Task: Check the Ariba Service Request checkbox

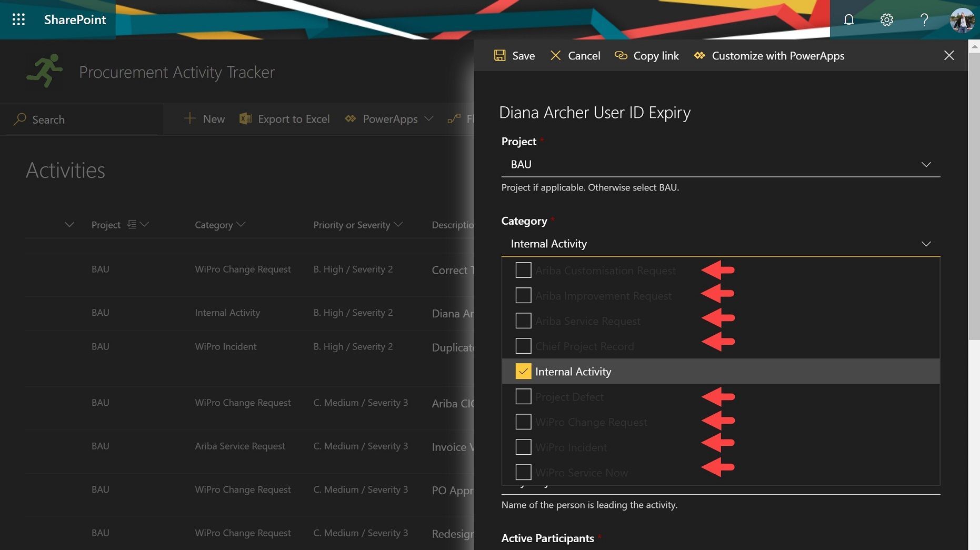Action: tap(523, 321)
